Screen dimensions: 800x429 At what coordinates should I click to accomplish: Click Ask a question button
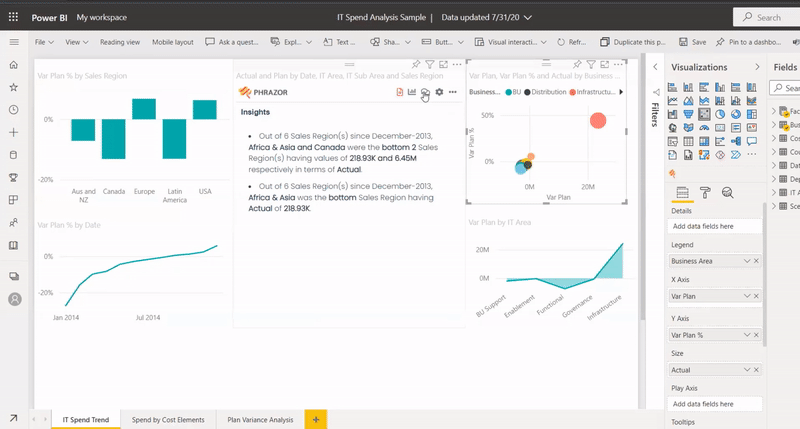232,42
